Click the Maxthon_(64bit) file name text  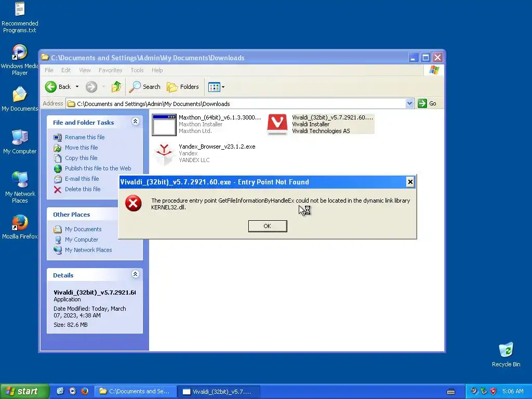(x=220, y=117)
